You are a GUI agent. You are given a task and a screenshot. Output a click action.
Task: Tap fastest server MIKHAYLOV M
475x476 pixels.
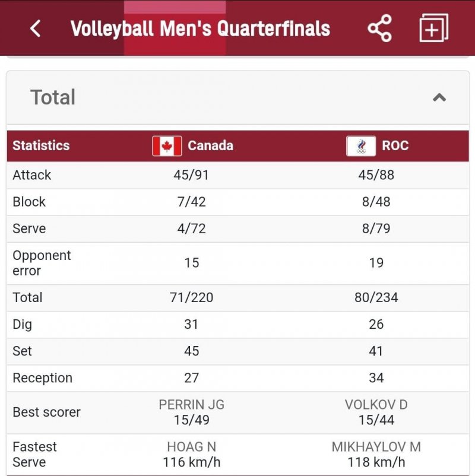(x=376, y=447)
